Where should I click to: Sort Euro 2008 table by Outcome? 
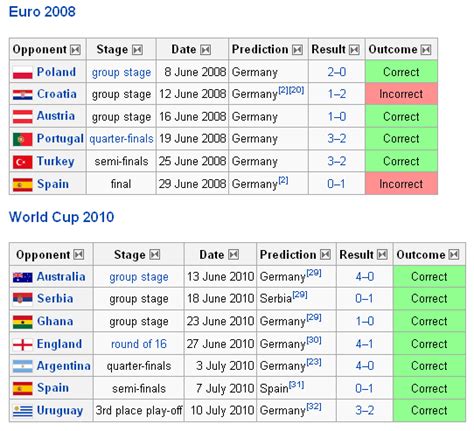pyautogui.click(x=426, y=50)
